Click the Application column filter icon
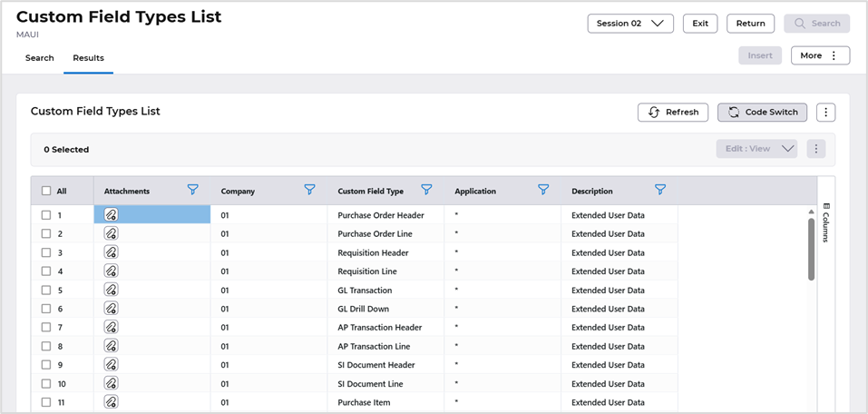 tap(543, 190)
